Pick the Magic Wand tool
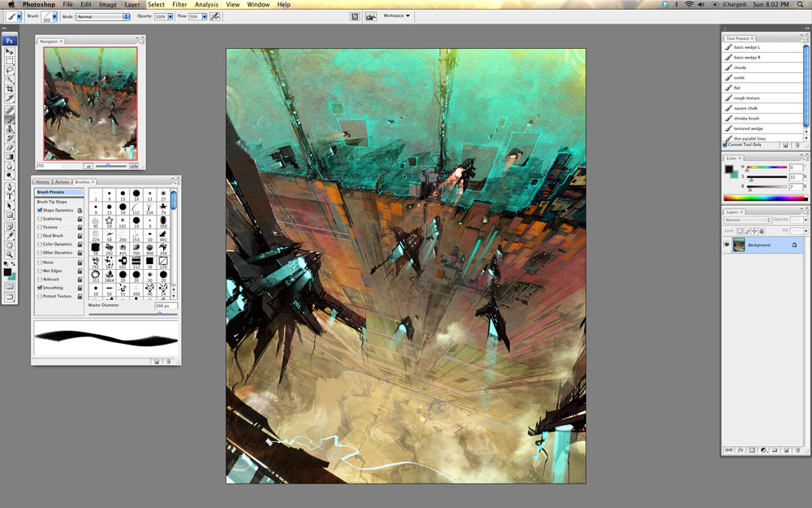Viewport: 812px width, 508px height. click(9, 80)
